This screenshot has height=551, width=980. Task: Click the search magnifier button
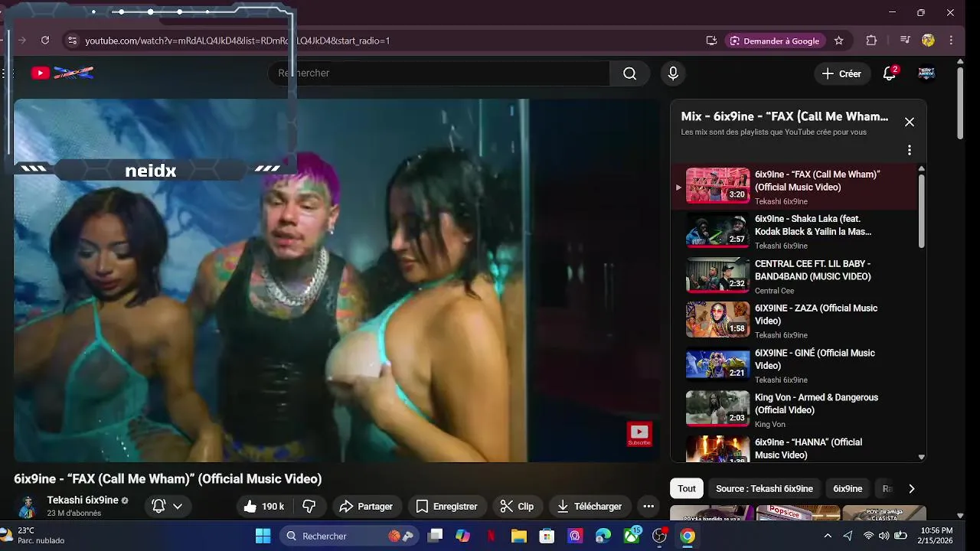pos(629,73)
